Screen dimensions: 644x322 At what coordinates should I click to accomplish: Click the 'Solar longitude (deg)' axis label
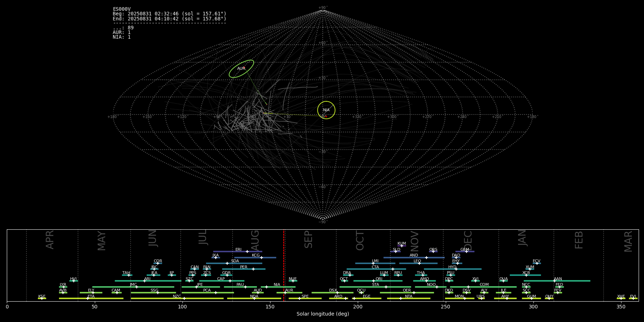323,314
